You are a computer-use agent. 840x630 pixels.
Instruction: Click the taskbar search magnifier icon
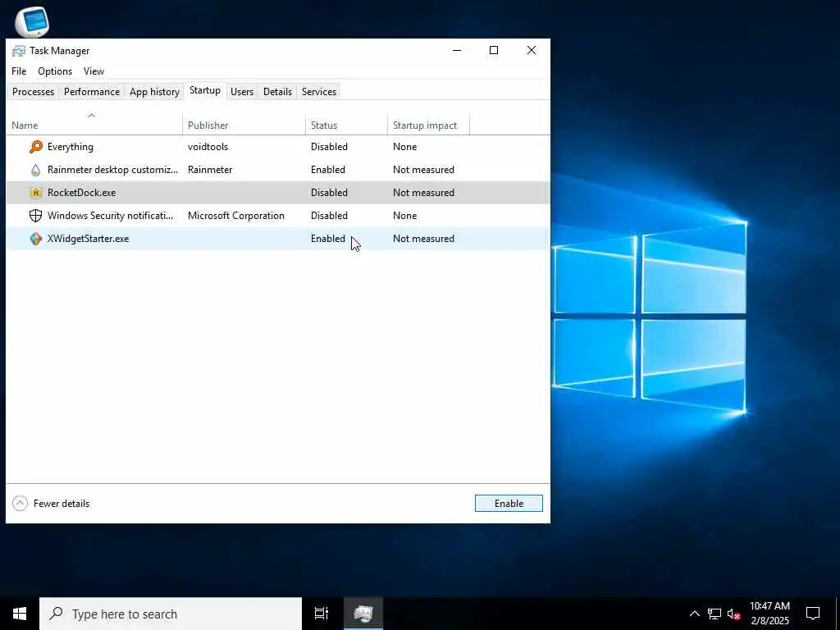[57, 614]
